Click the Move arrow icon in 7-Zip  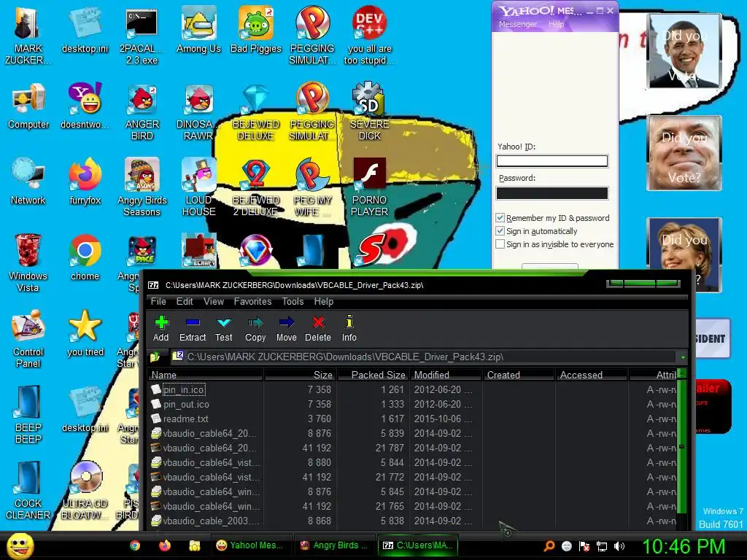click(286, 329)
